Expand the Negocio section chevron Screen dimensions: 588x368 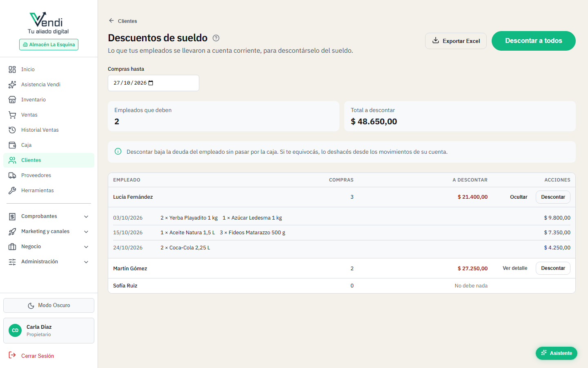coord(86,247)
